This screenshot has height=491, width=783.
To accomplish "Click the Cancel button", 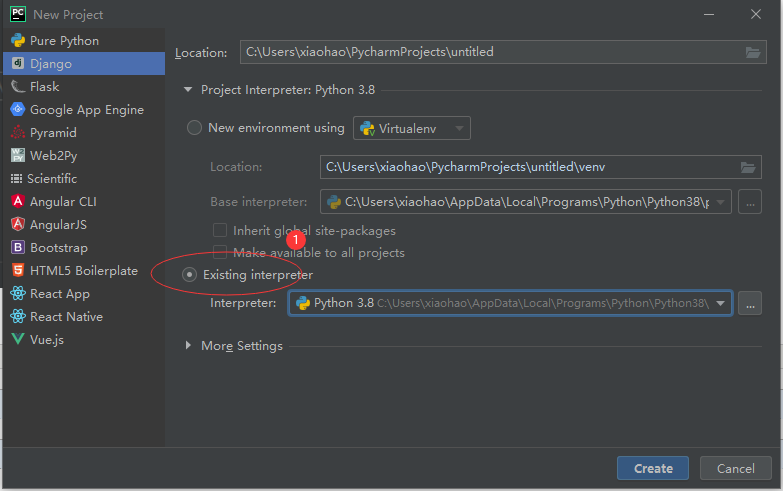I will [735, 468].
